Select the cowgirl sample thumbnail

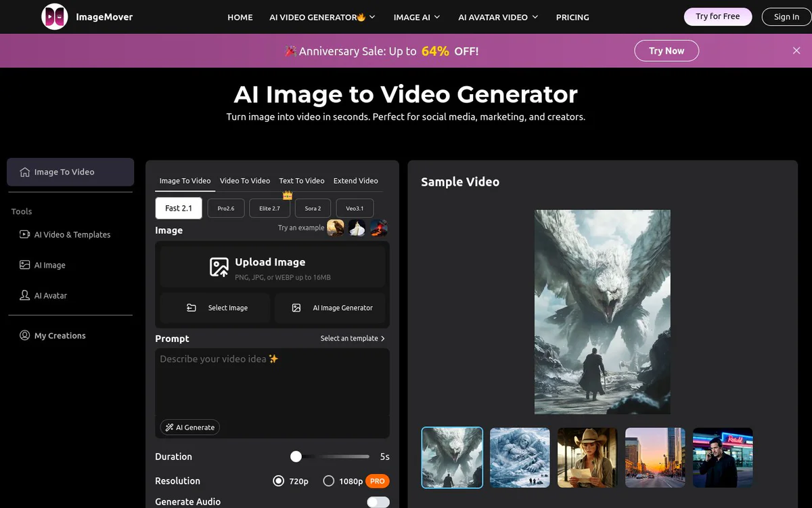click(x=587, y=457)
